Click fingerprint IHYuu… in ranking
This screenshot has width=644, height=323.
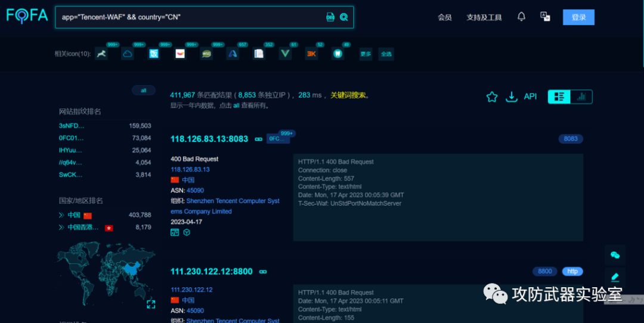pos(70,150)
